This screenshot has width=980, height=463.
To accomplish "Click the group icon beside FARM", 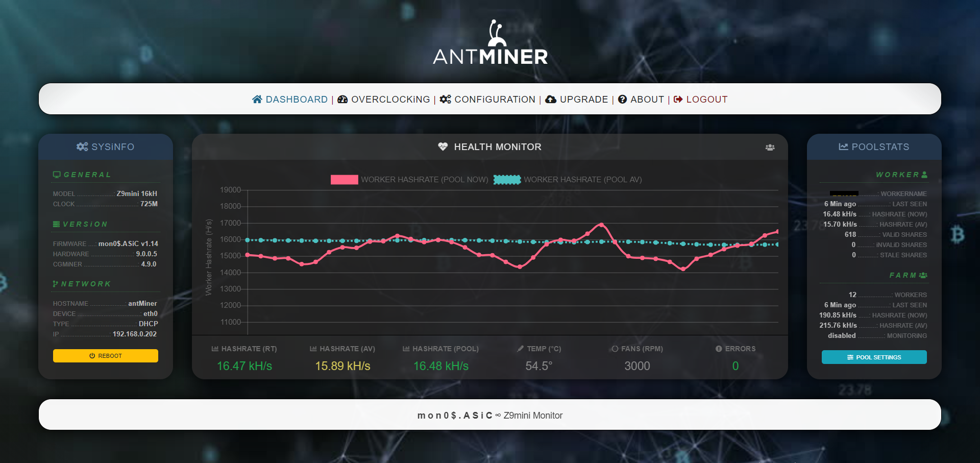I will coord(923,275).
